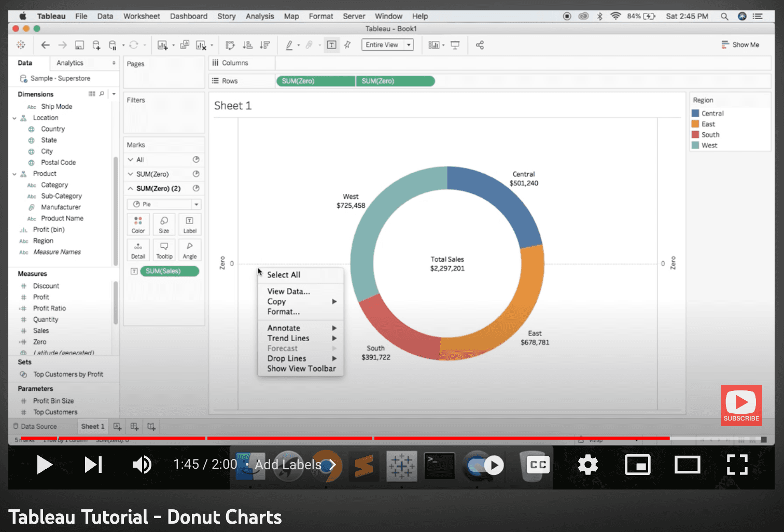The image size is (784, 532).
Task: Click the toolbar back arrow to undo
Action: [46, 45]
